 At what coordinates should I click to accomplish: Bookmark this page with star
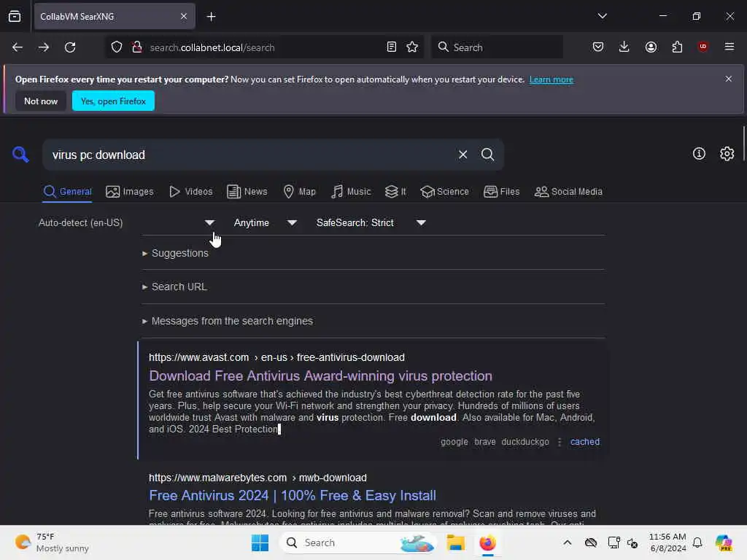[x=412, y=47]
